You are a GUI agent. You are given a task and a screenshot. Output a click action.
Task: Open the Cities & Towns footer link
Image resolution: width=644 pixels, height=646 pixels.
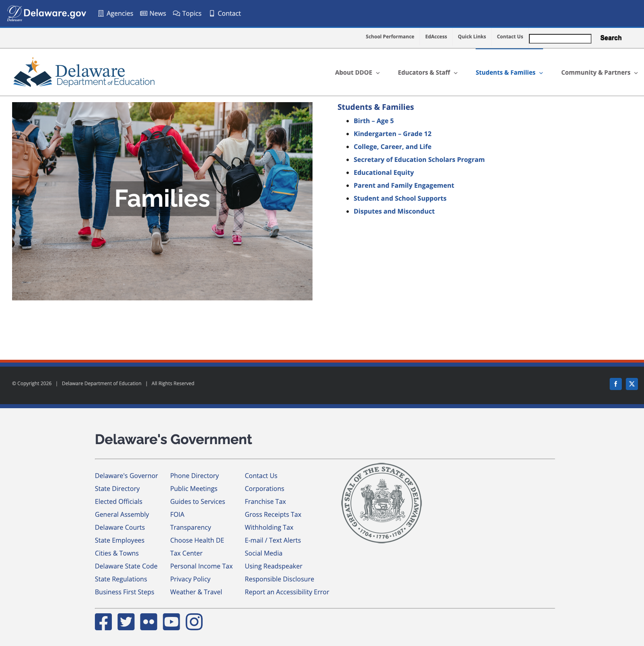pos(117,553)
